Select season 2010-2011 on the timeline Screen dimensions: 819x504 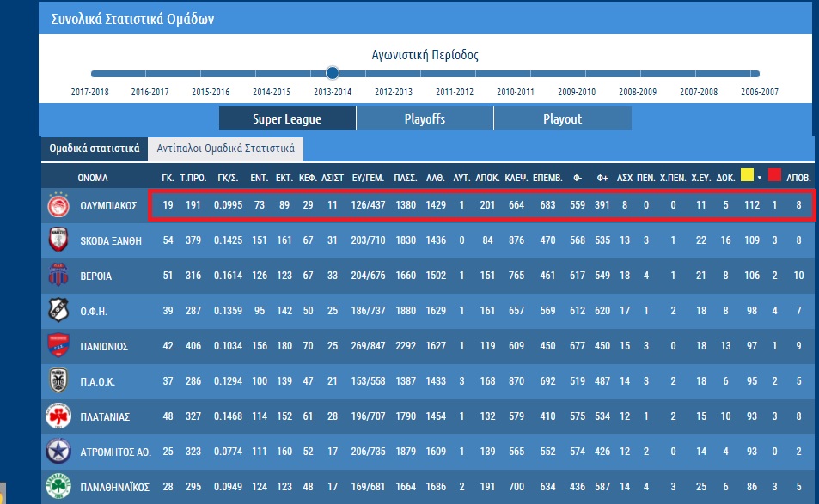(516, 92)
